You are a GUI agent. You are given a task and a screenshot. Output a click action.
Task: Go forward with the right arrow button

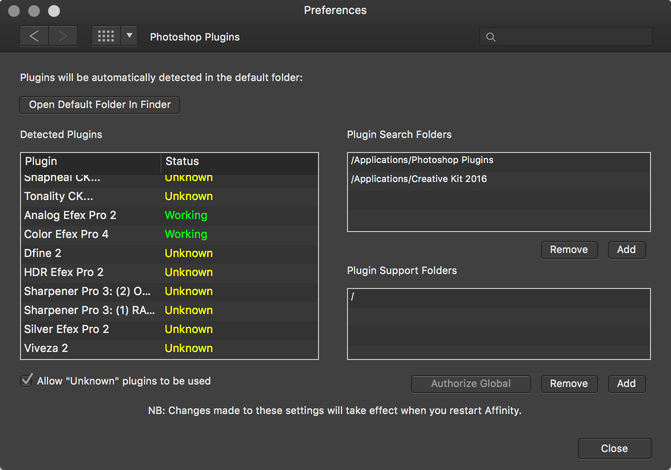pyautogui.click(x=63, y=36)
